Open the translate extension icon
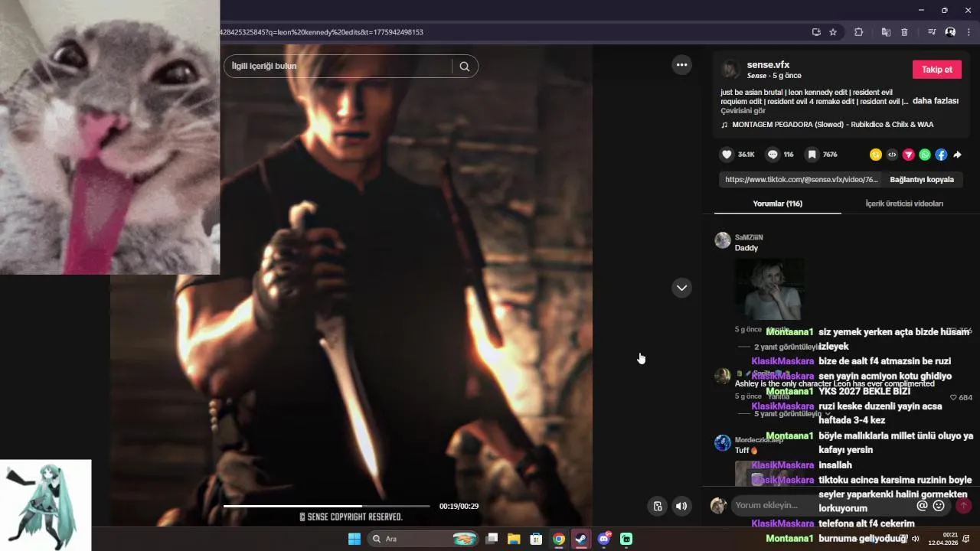Image resolution: width=980 pixels, height=551 pixels. pyautogui.click(x=886, y=32)
